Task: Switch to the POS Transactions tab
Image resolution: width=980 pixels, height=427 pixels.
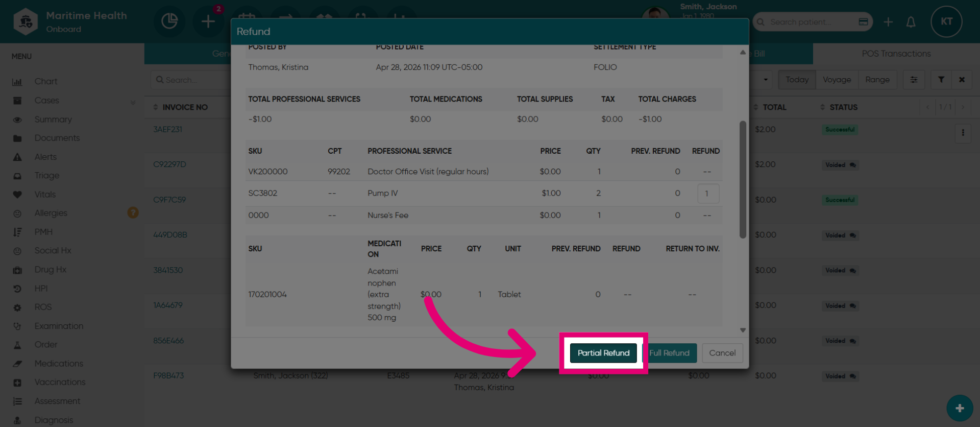Action: pos(896,54)
